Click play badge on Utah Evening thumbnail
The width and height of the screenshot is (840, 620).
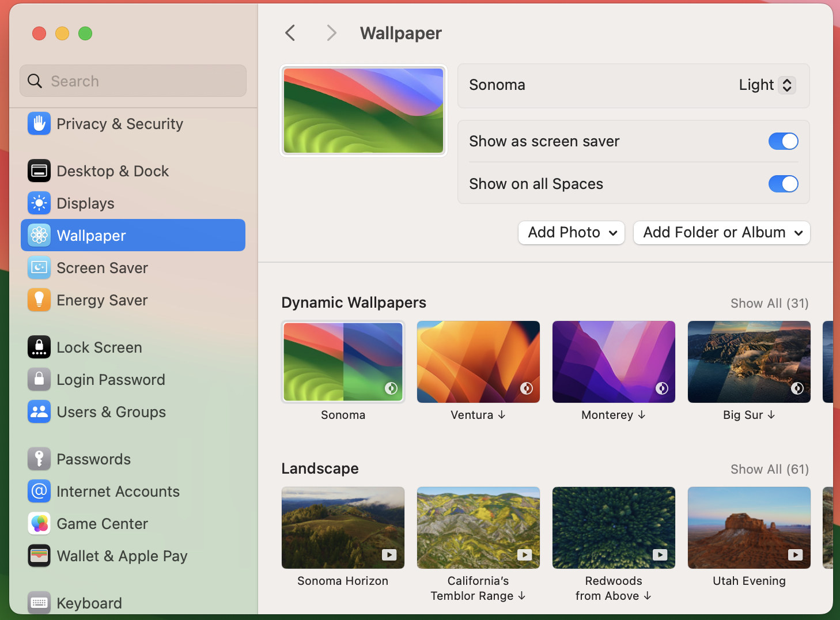(x=796, y=555)
